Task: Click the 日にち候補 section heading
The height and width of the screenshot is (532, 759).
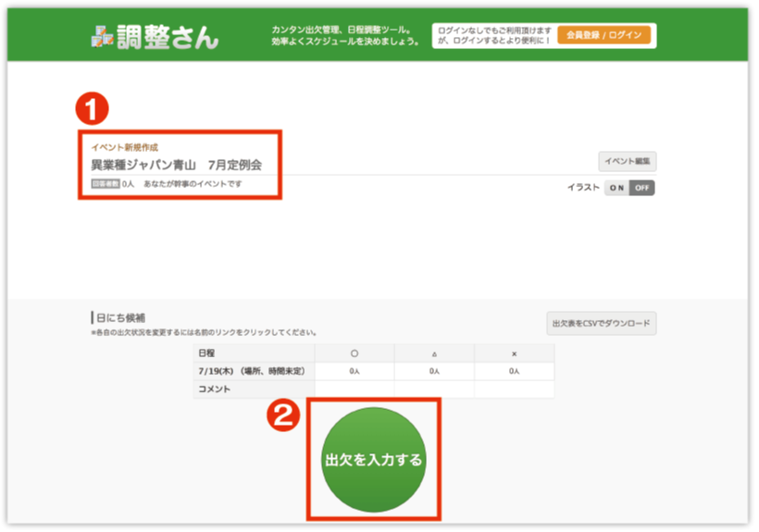Action: click(x=119, y=318)
